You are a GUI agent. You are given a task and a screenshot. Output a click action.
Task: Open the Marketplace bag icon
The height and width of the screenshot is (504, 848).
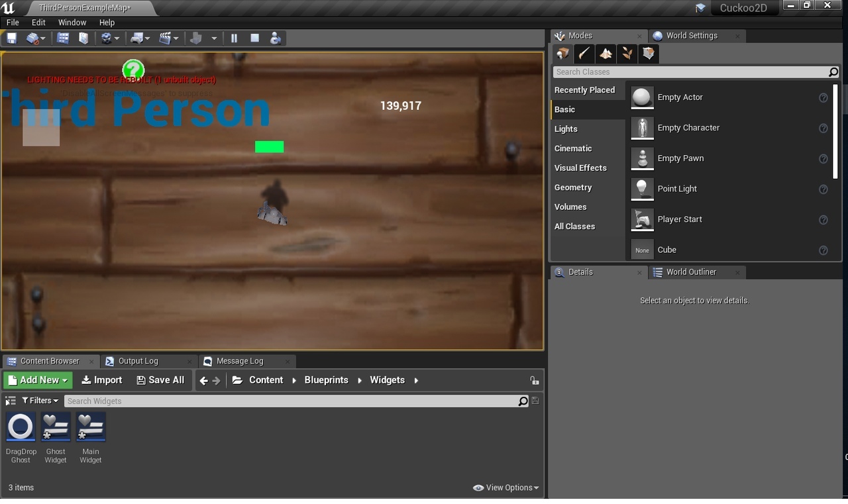click(x=83, y=38)
